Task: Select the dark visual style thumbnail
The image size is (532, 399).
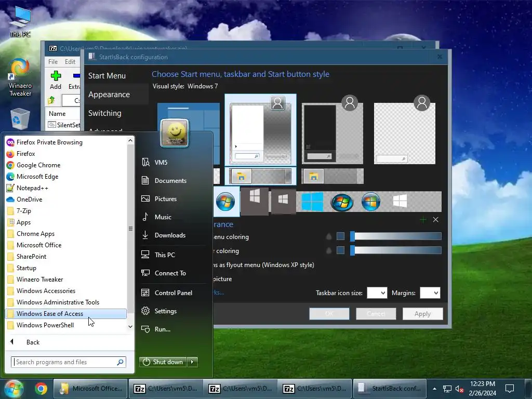Action: (x=332, y=134)
